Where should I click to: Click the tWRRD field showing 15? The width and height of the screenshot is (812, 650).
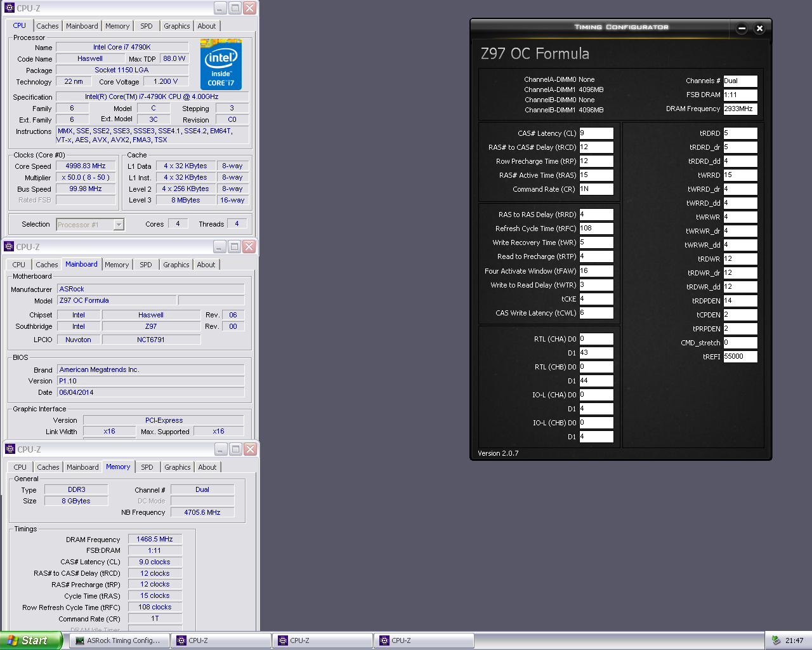click(740, 175)
